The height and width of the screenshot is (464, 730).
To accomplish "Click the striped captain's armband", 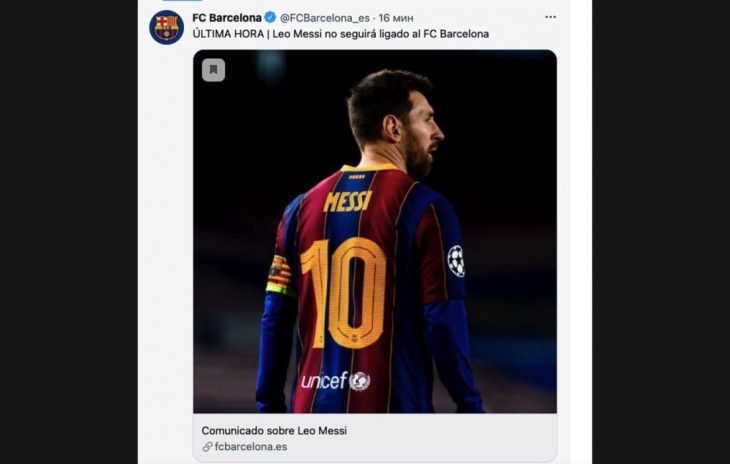I will [x=280, y=273].
